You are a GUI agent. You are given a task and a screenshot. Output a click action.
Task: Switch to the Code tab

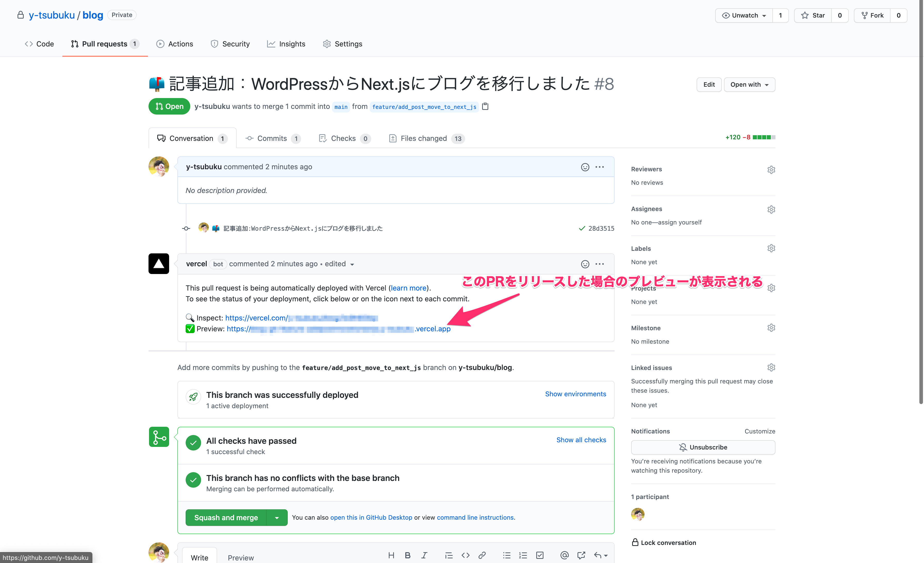coord(39,44)
